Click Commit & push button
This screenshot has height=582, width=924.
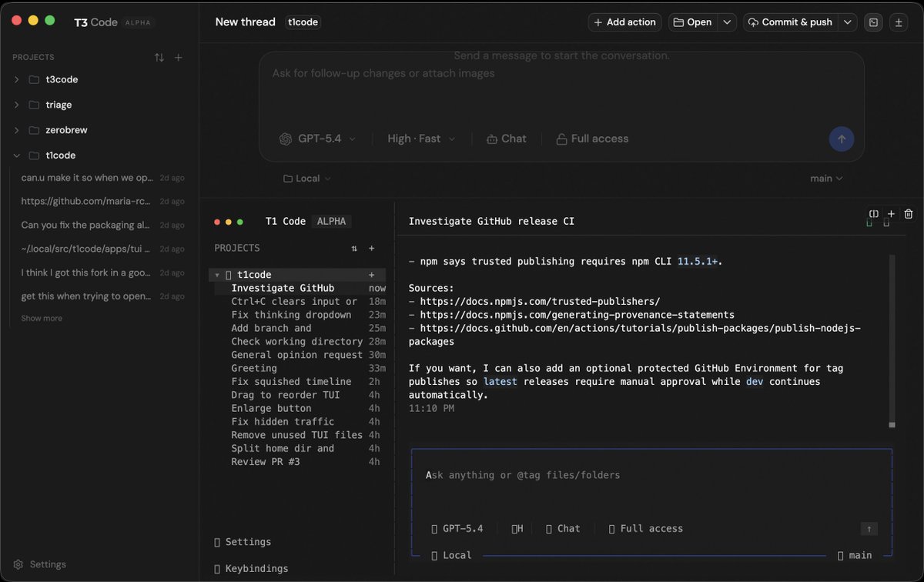point(790,22)
